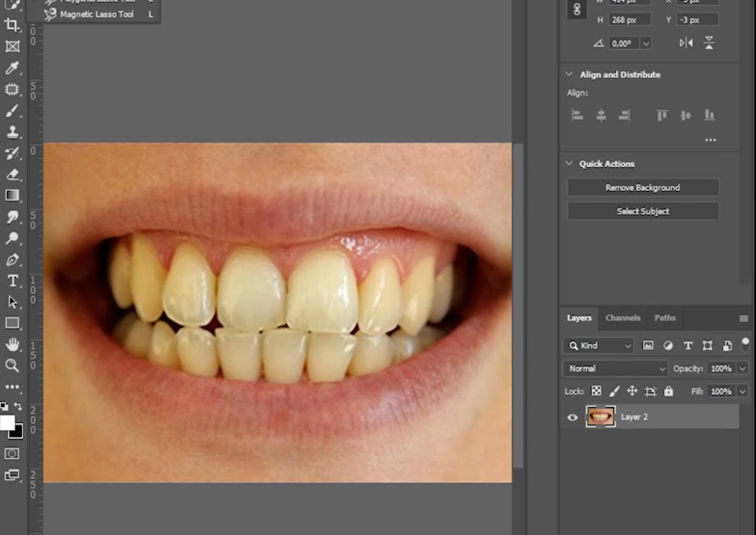
Task: Click the Remove Background button
Action: [643, 188]
